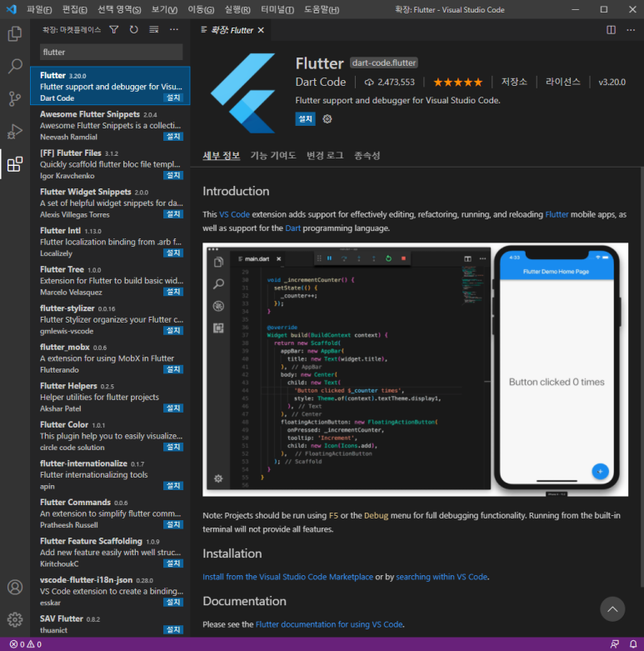Switch to the 세부 정보 tab
This screenshot has width=644, height=651.
(x=221, y=156)
